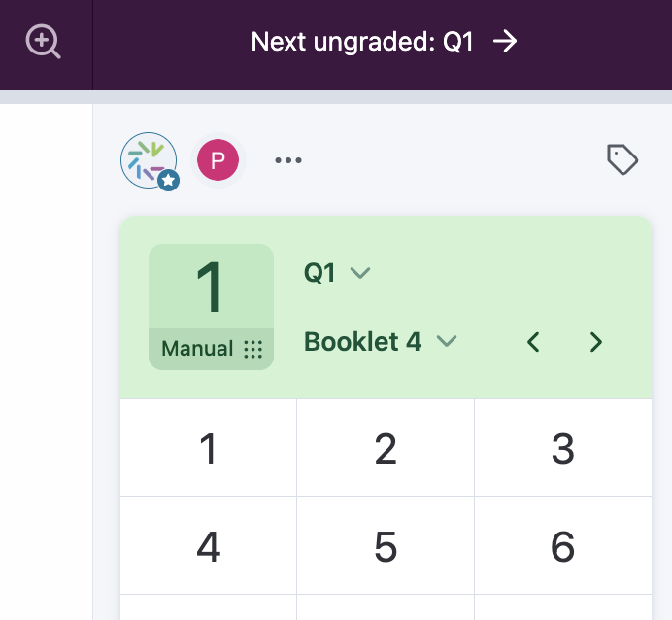Click the current score box showing 1
The height and width of the screenshot is (620, 672).
[x=211, y=289]
